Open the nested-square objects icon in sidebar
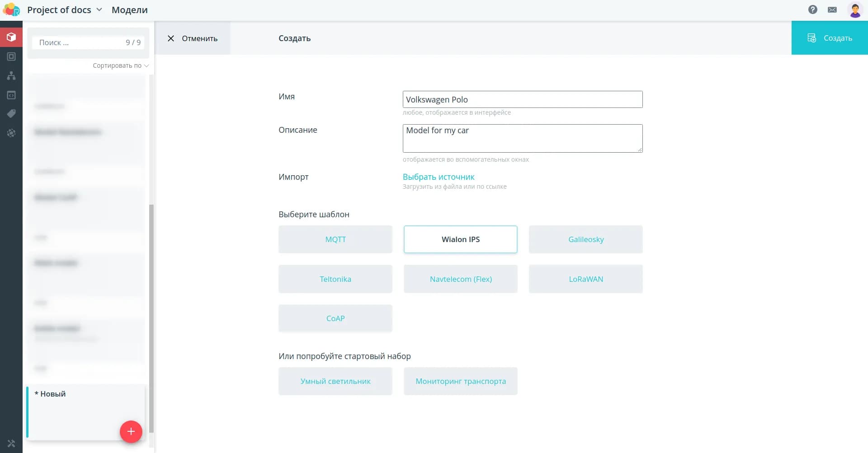868x453 pixels. 11,56
